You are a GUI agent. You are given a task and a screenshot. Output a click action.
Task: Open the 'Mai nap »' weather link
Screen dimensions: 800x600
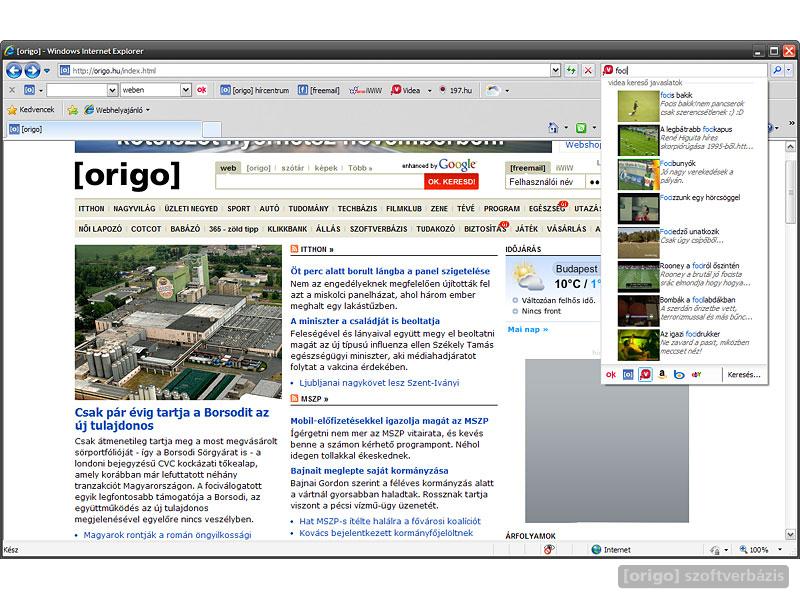(x=528, y=330)
